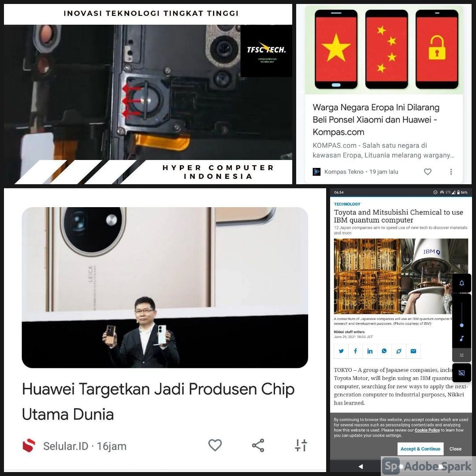Select the 06.54 clock text
This screenshot has height=476, width=476.
tap(339, 193)
